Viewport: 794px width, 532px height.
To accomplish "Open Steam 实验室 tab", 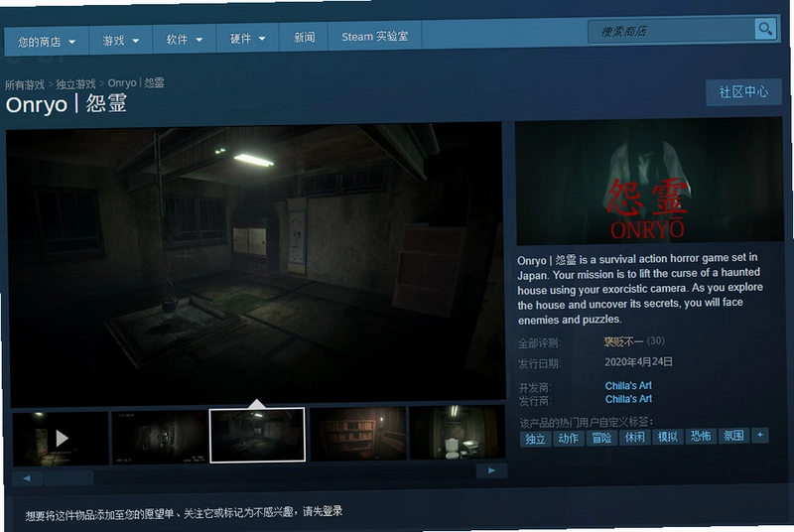I will click(375, 37).
